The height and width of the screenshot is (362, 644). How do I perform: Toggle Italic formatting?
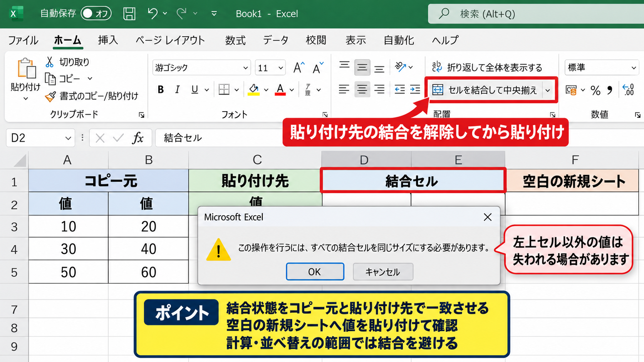click(177, 90)
